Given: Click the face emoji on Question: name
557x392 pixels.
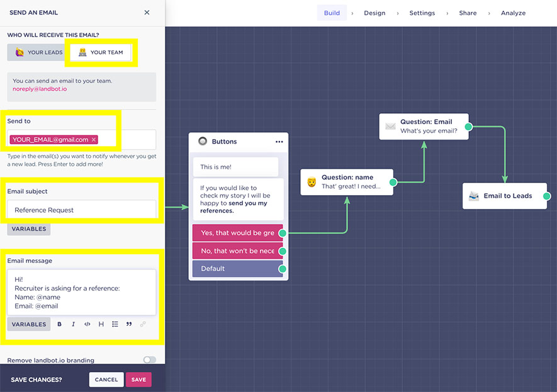Looking at the screenshot, I should tap(312, 182).
